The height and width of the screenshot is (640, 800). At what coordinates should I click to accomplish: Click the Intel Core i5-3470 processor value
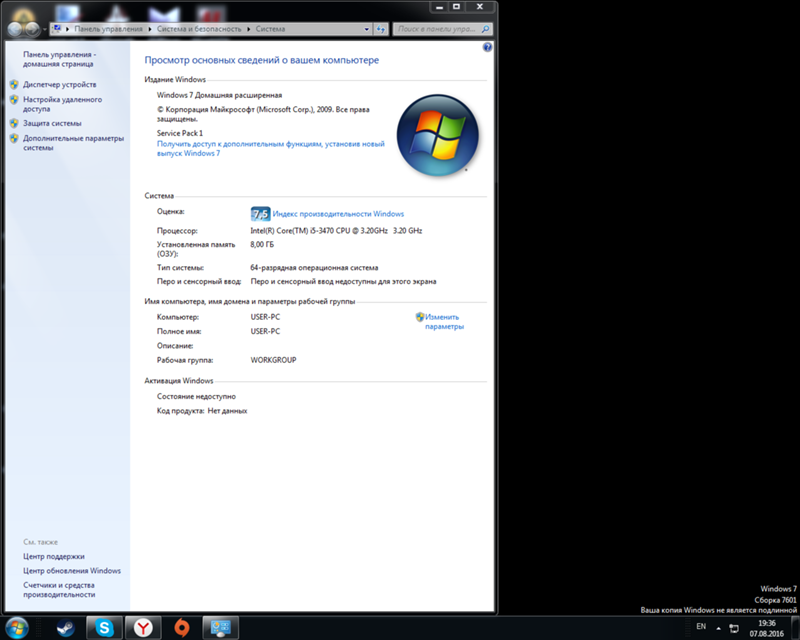[336, 231]
